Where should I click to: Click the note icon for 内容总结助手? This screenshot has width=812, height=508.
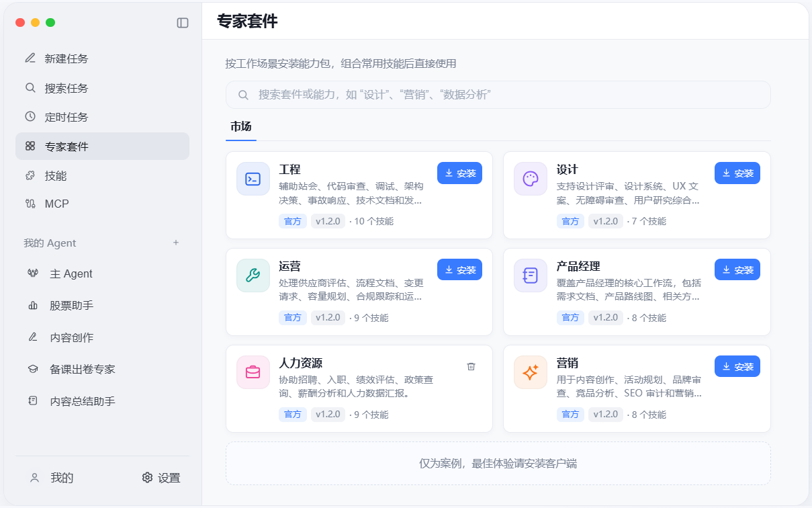[x=33, y=401]
